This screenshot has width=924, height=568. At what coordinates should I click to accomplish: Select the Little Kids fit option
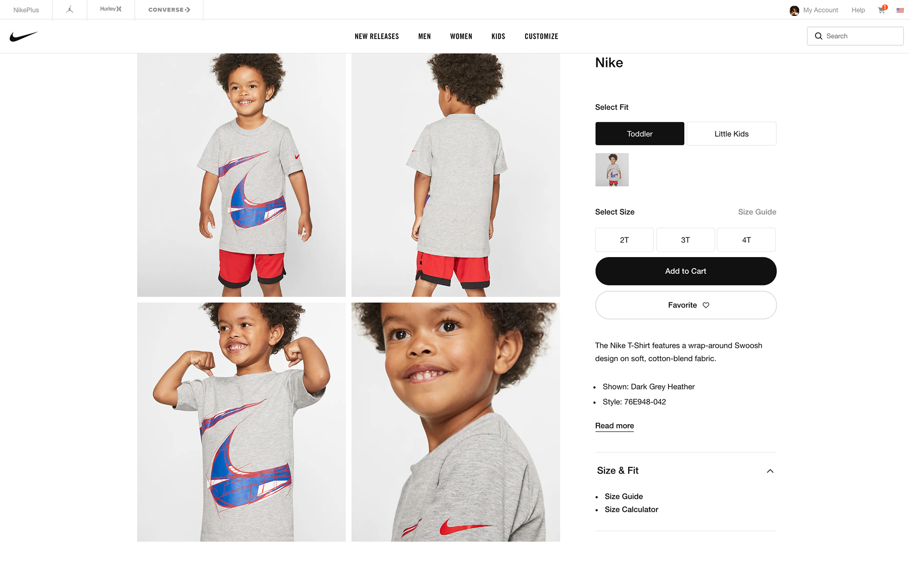731,134
